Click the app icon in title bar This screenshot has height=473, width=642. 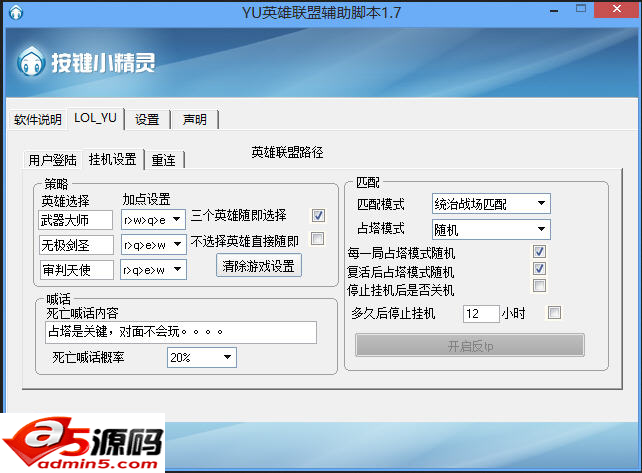point(16,12)
